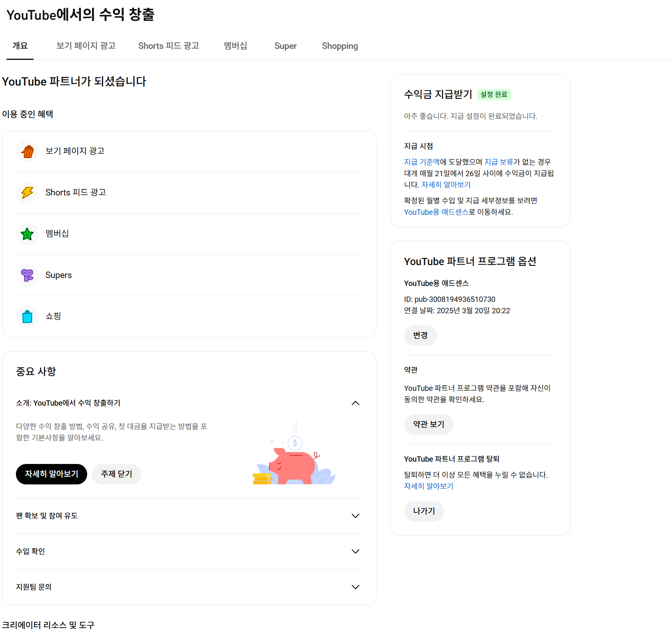Viewport: 672px width, 631px height.
Task: Click the blue shopping bag icon
Action: (27, 317)
